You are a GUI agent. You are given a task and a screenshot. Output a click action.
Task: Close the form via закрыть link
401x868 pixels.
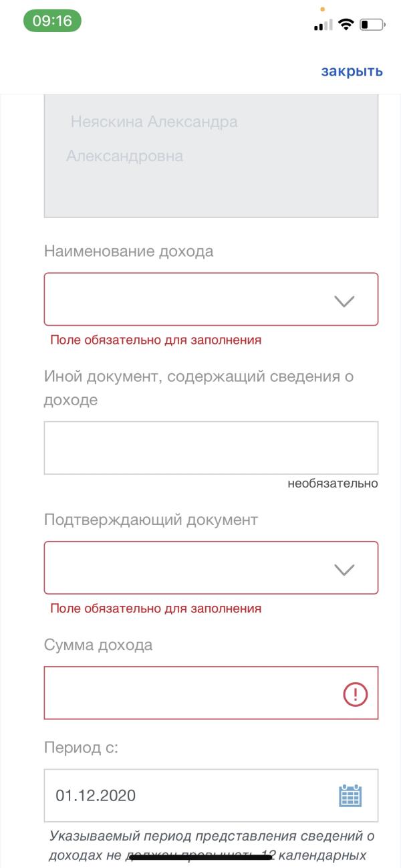[352, 72]
